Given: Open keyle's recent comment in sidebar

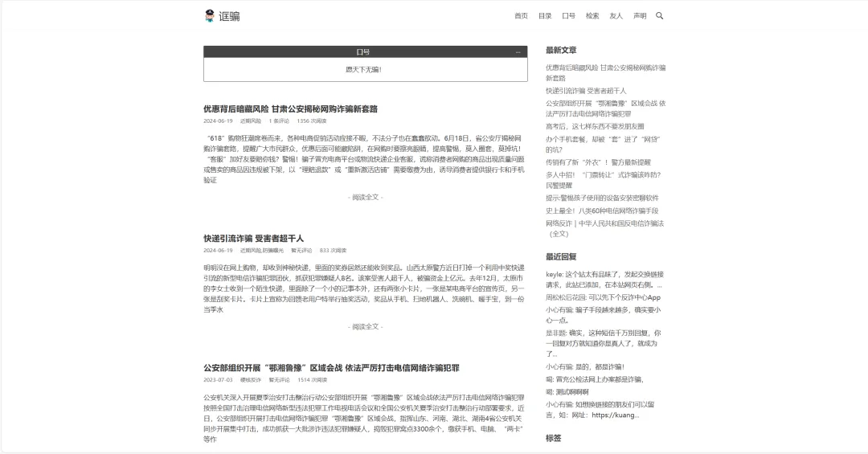Looking at the screenshot, I should (x=604, y=279).
